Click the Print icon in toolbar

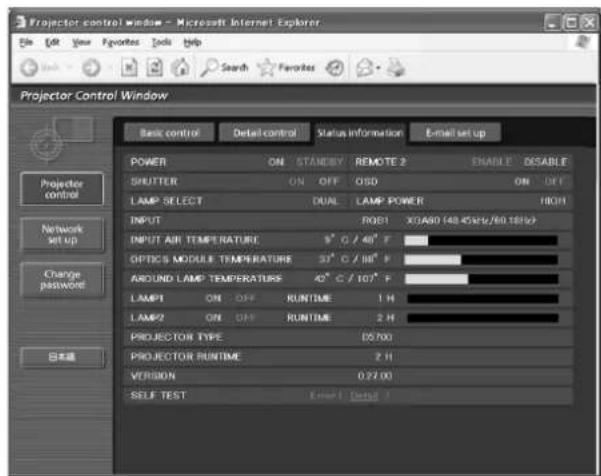(396, 67)
